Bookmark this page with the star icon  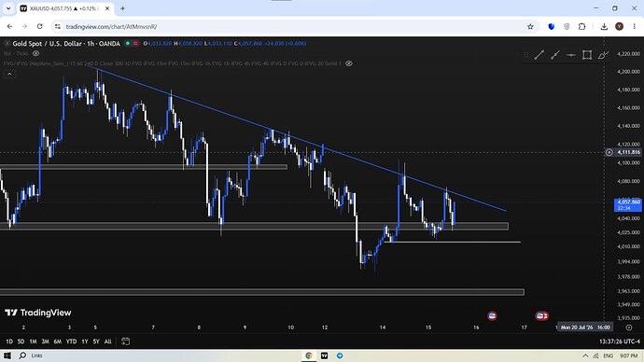point(530,27)
